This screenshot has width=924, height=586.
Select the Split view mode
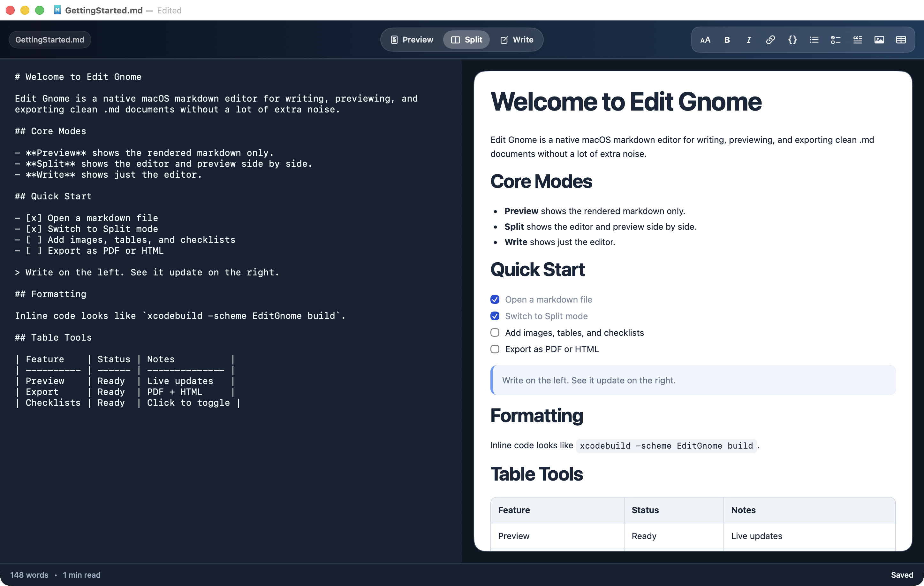click(x=466, y=40)
